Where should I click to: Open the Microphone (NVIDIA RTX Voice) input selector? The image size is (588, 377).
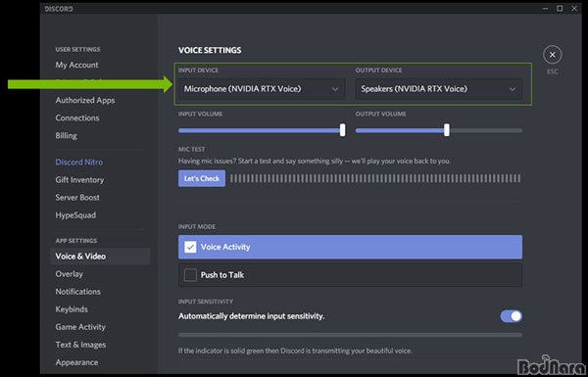coord(262,89)
